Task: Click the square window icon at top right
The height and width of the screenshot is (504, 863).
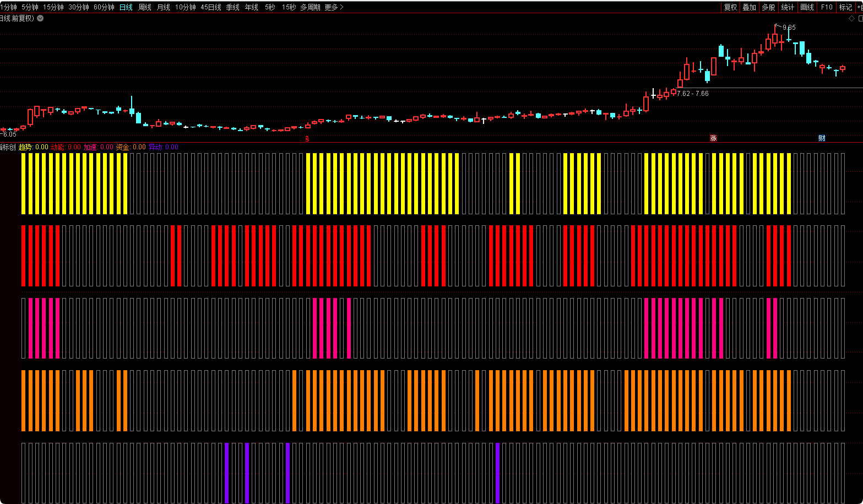Action: 860,18
